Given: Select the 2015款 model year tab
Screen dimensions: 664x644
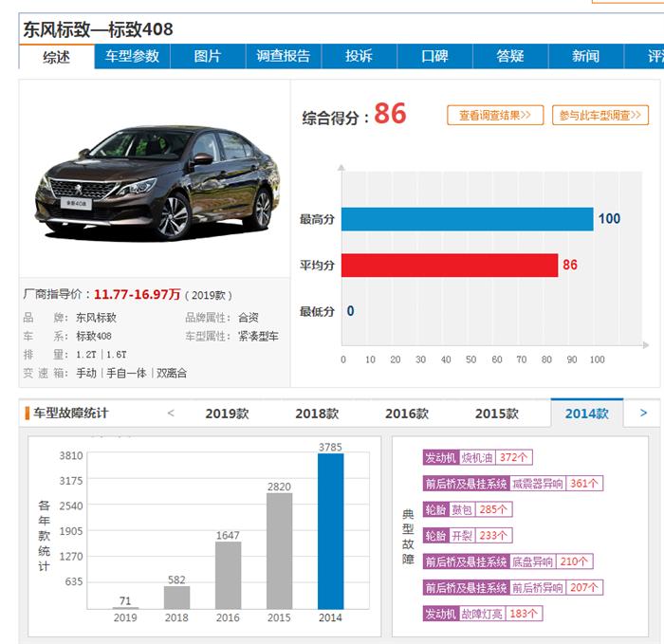Looking at the screenshot, I should [497, 414].
